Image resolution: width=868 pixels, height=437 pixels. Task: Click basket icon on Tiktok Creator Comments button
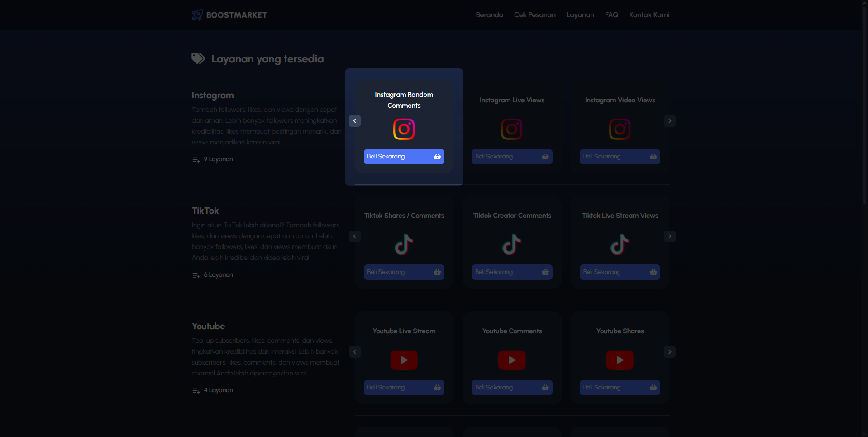[545, 272]
